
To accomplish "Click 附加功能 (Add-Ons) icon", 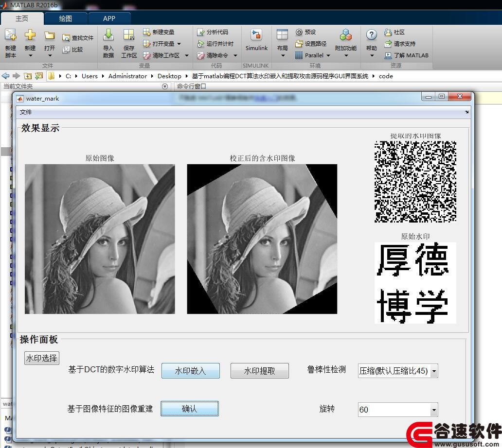I will (x=346, y=35).
